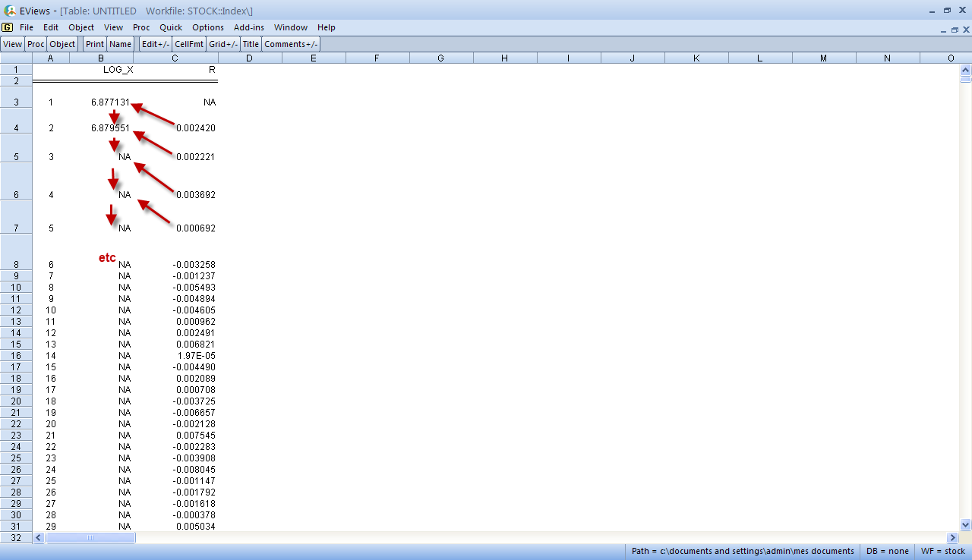This screenshot has width=972, height=560.
Task: Click the vertical scrollbar up arrow
Action: click(x=966, y=68)
